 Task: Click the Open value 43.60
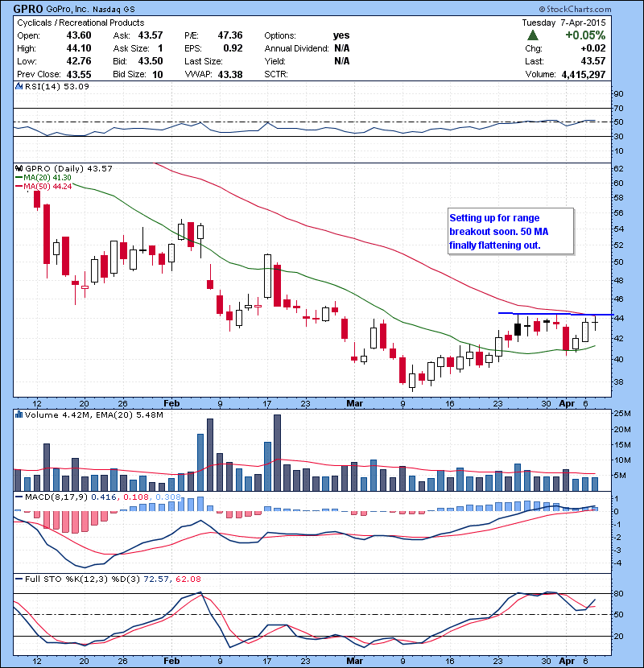click(x=79, y=35)
